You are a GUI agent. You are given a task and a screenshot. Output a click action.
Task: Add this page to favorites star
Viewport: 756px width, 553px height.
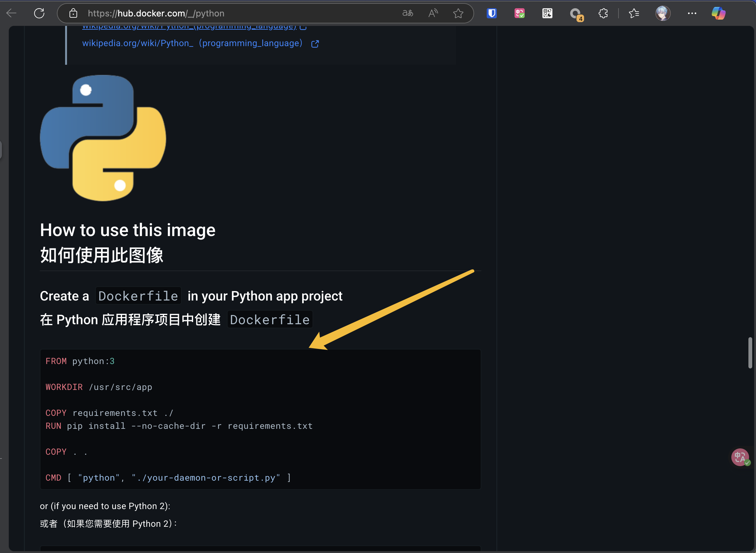point(458,13)
